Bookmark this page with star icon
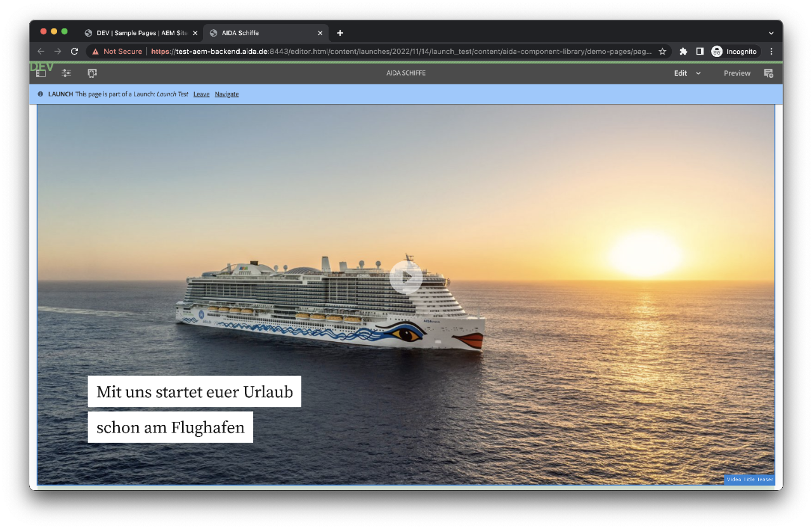This screenshot has height=529, width=812. tap(662, 51)
